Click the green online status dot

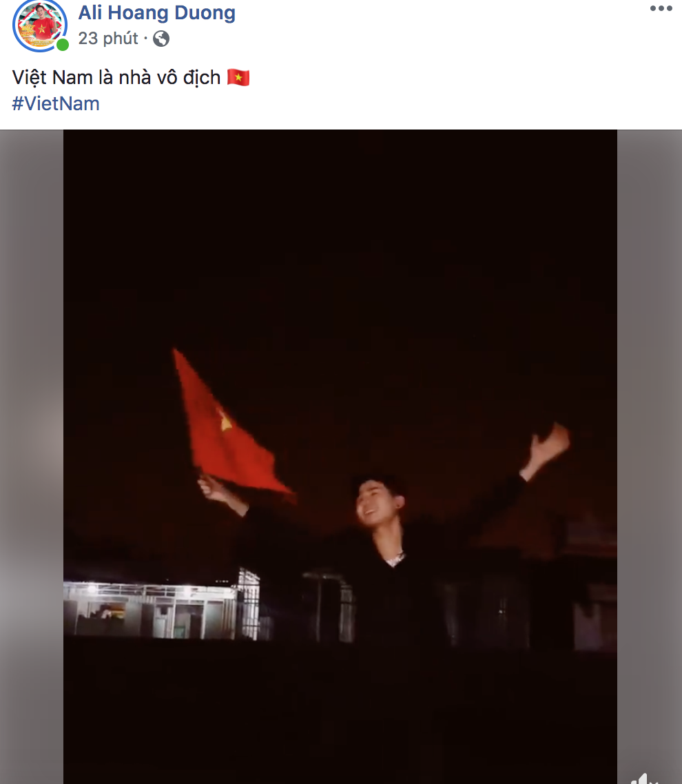[63, 45]
